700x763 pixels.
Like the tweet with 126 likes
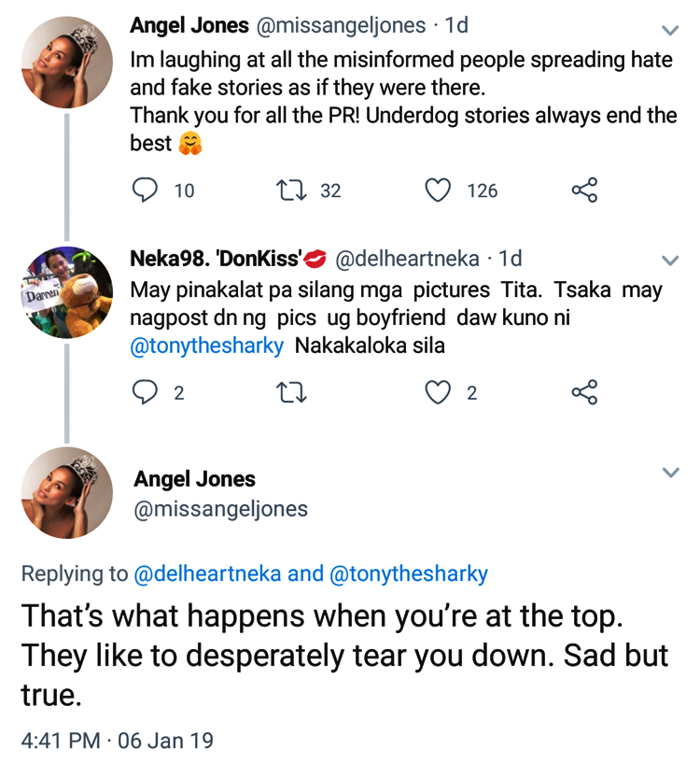click(438, 191)
